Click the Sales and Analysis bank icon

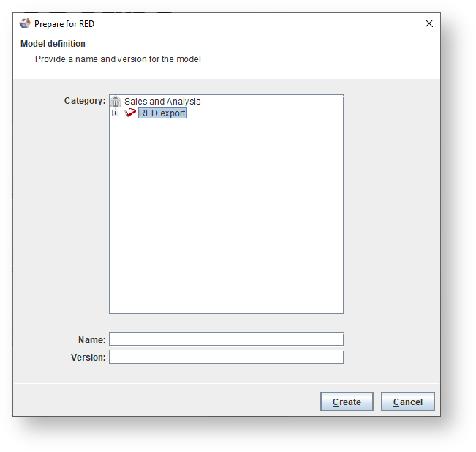[116, 102]
